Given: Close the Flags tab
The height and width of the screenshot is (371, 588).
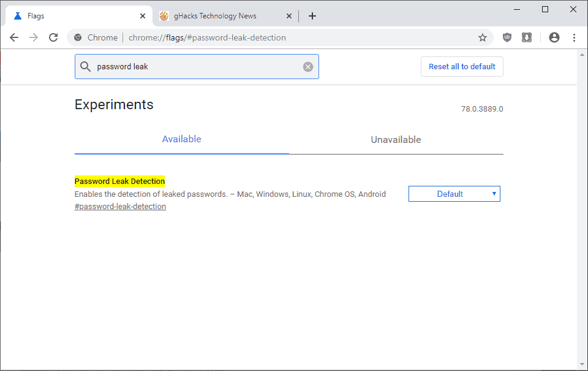Looking at the screenshot, I should [143, 16].
